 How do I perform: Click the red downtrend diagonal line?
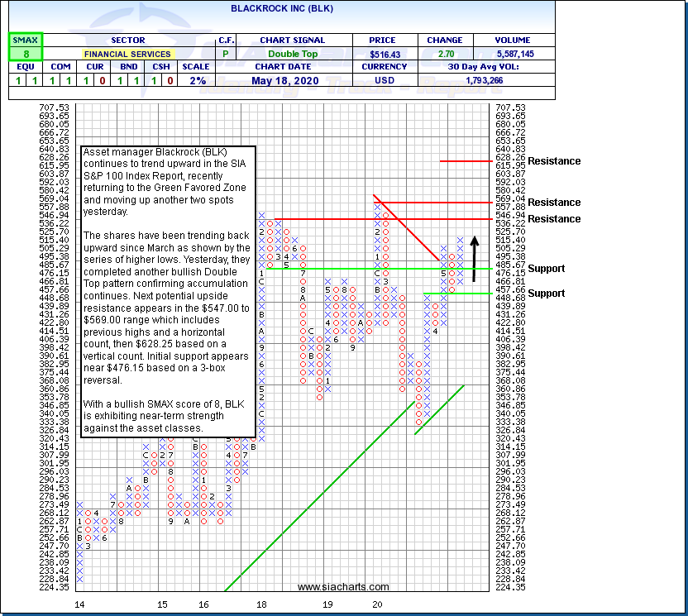click(408, 227)
